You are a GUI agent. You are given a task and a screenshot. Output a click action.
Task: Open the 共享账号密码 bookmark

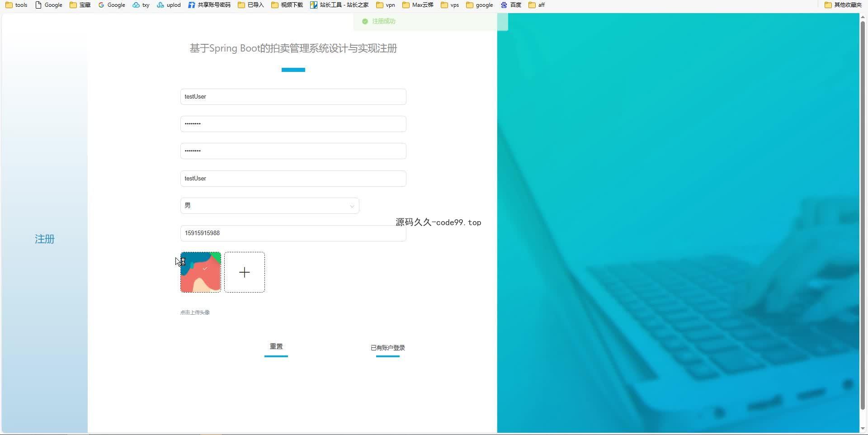point(209,5)
